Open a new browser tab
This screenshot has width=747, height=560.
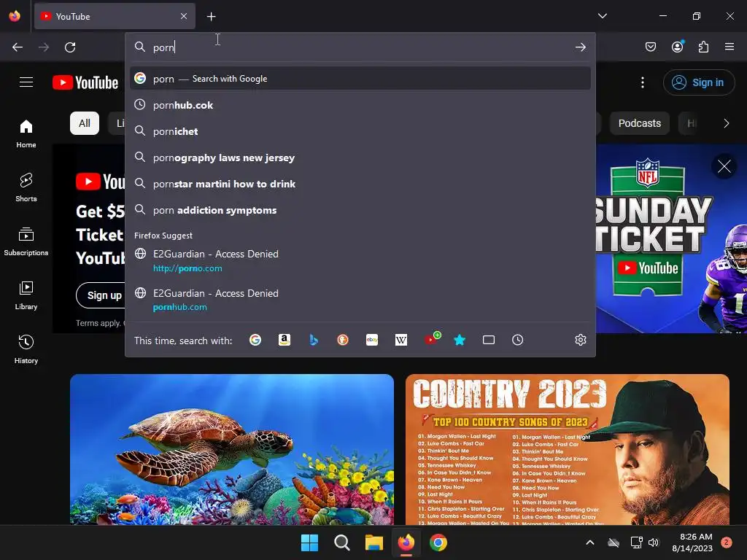pos(211,17)
